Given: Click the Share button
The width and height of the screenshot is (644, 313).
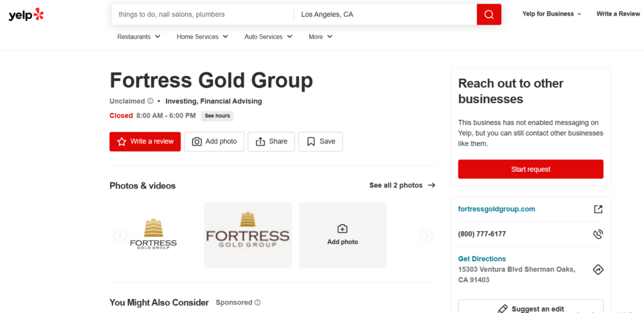Looking at the screenshot, I should tap(271, 141).
